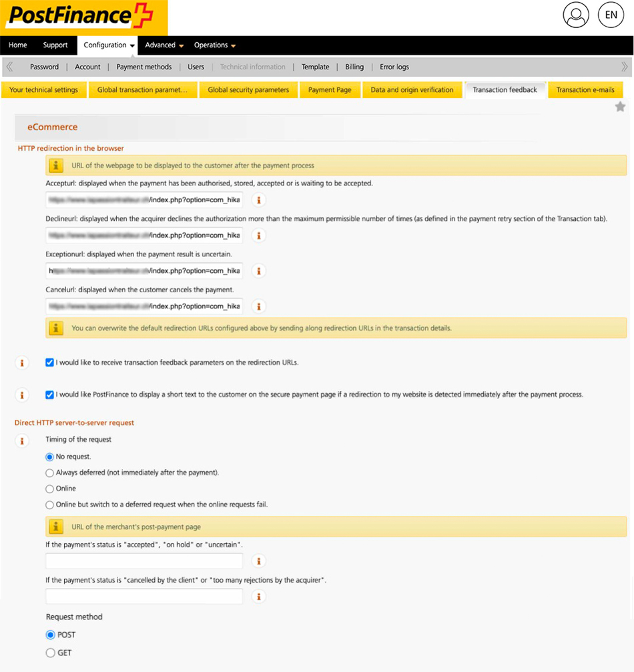
Task: Switch to Global security parameters tab
Action: [248, 90]
